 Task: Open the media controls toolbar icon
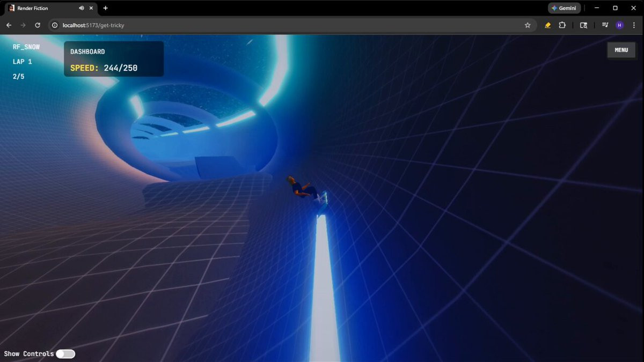(605, 25)
